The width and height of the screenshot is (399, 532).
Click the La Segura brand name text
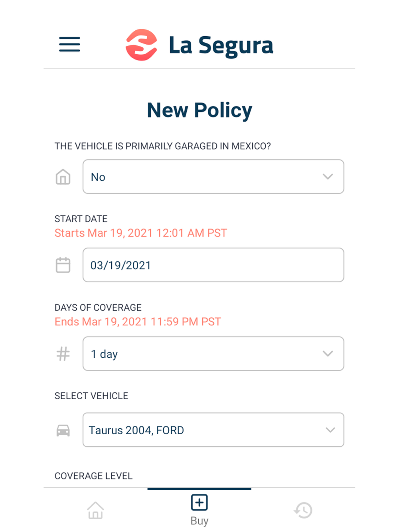(x=221, y=45)
